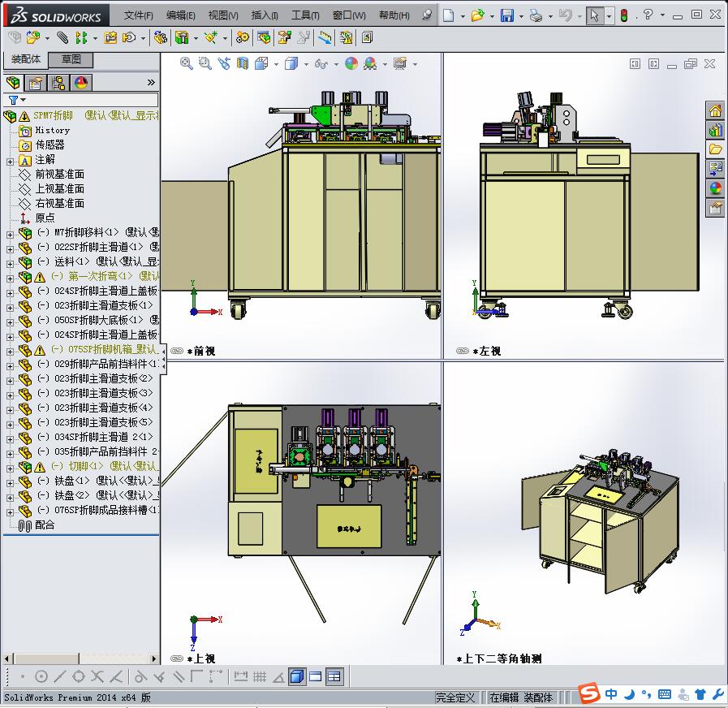Expand the 送料<1> component node

click(10, 264)
